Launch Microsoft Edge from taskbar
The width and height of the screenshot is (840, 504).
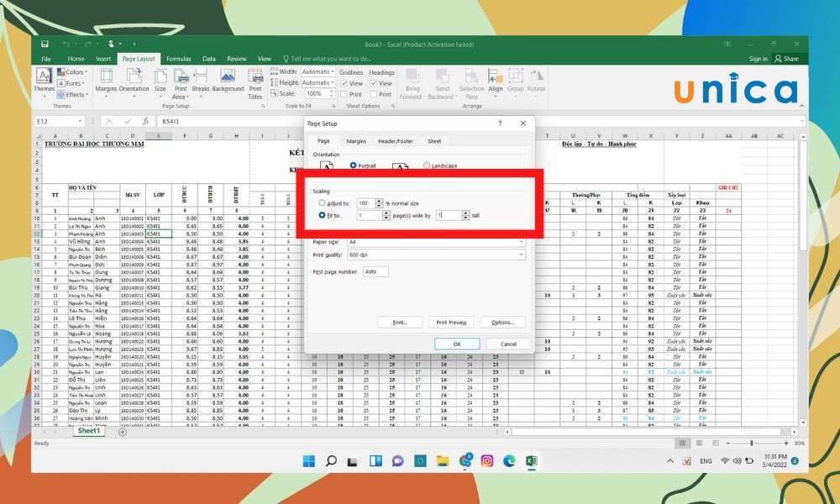509,461
